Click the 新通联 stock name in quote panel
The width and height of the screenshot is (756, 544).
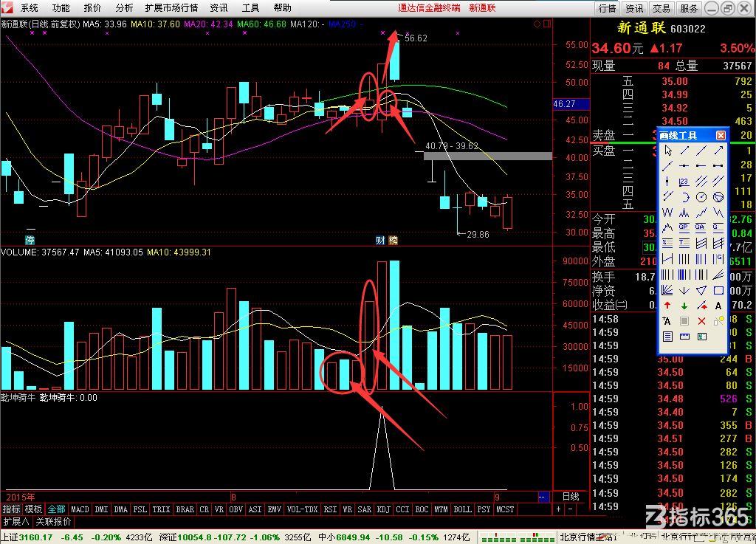click(x=642, y=28)
